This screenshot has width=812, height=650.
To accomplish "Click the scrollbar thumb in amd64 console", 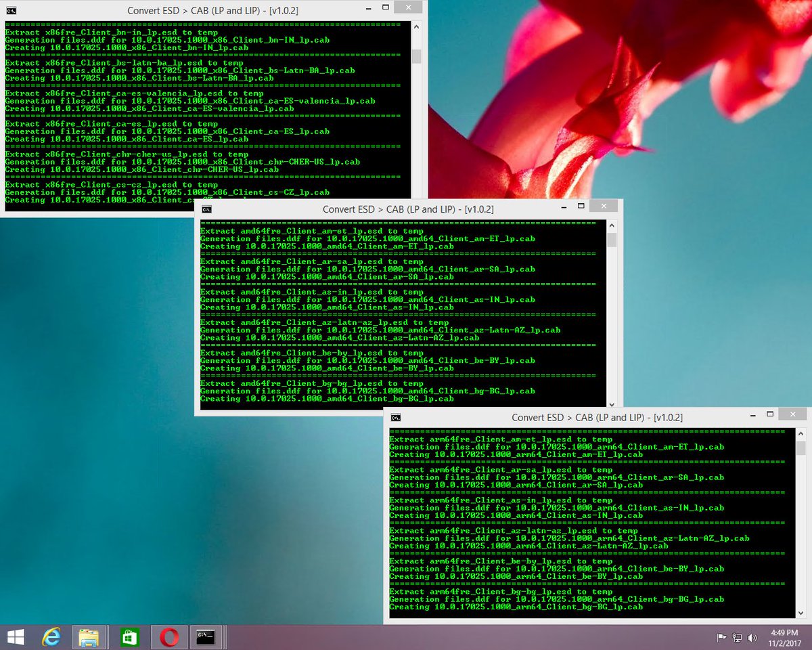I will tap(612, 240).
